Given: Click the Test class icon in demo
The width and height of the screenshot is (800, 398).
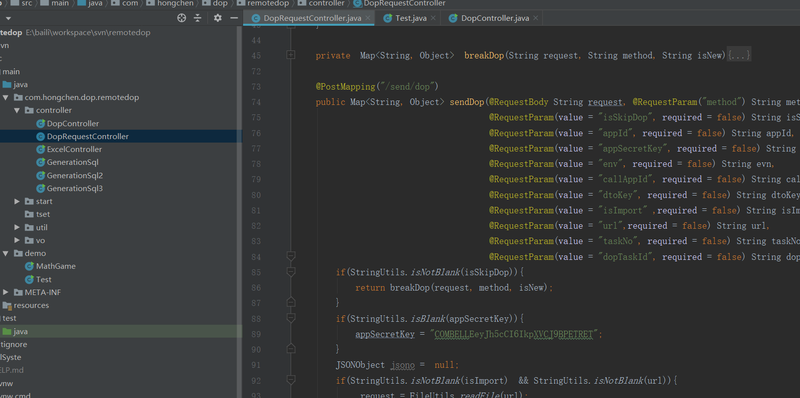Looking at the screenshot, I should [30, 279].
